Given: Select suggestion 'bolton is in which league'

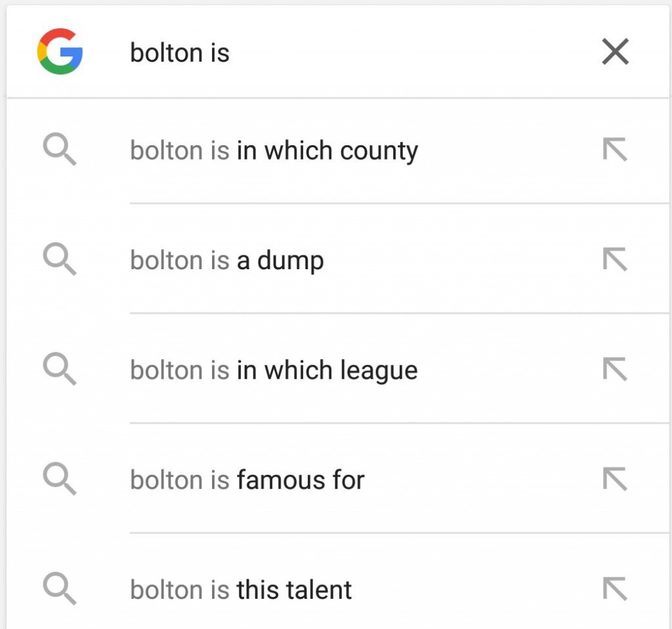Looking at the screenshot, I should (338, 370).
